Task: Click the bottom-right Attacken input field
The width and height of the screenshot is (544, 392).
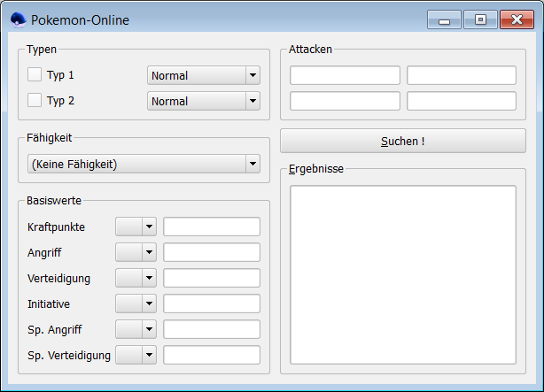Action: tap(462, 101)
